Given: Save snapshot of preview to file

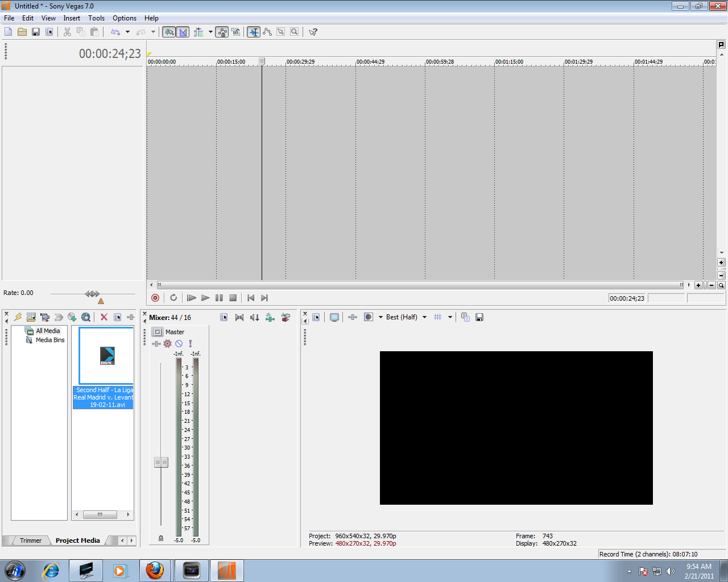Looking at the screenshot, I should click(479, 317).
